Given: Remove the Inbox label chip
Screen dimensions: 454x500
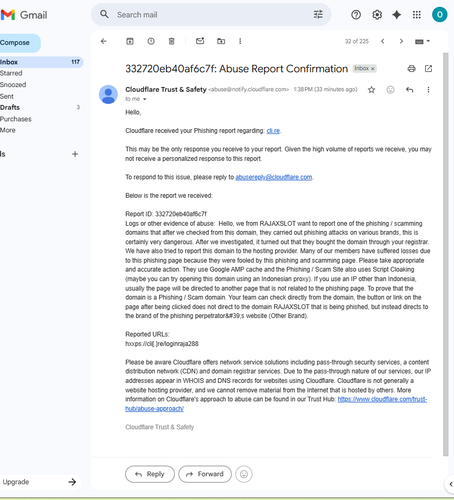Looking at the screenshot, I should pos(373,69).
